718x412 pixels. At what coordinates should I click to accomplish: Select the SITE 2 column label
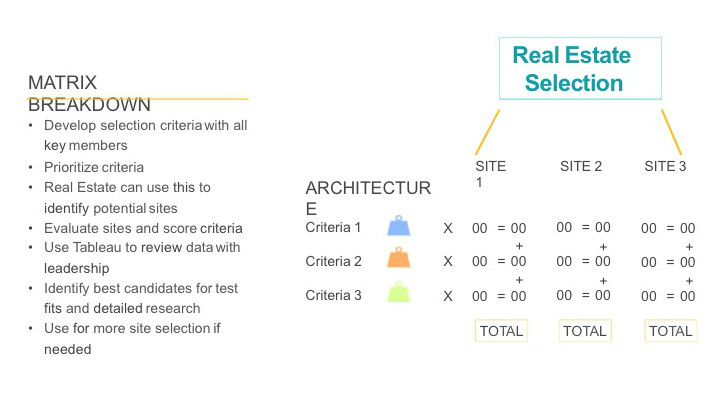[581, 166]
